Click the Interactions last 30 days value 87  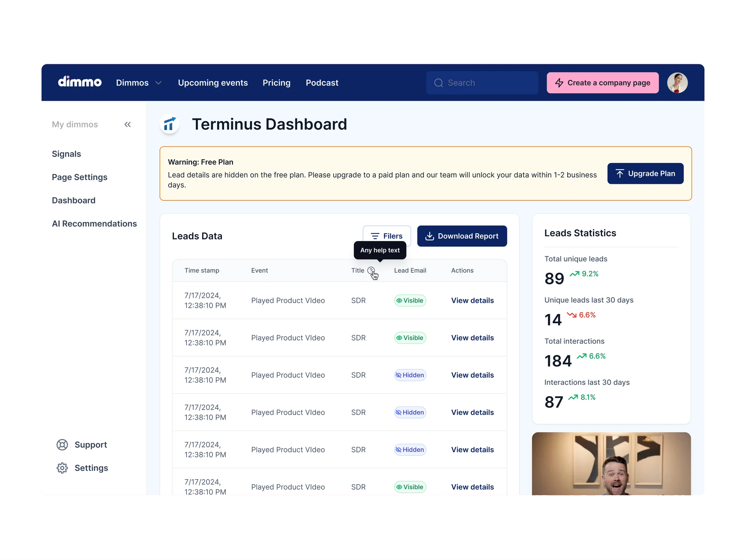pyautogui.click(x=554, y=402)
